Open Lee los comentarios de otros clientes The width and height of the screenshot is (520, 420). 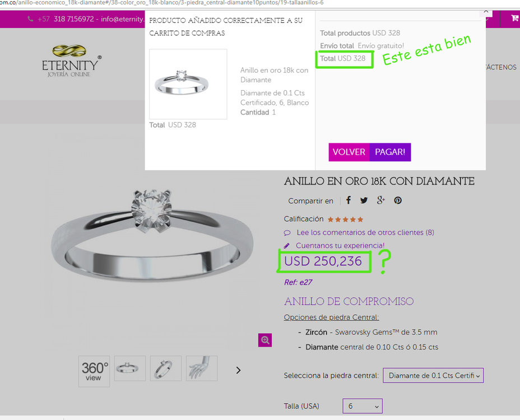point(365,232)
